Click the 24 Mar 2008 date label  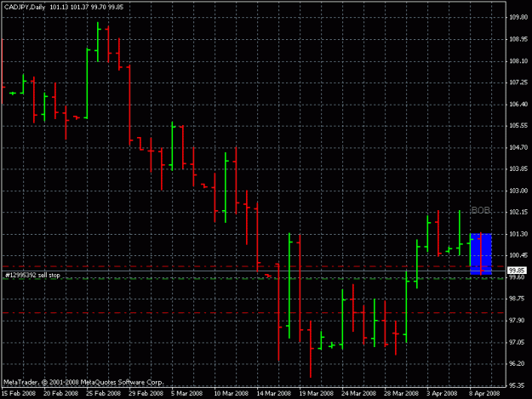(358, 393)
